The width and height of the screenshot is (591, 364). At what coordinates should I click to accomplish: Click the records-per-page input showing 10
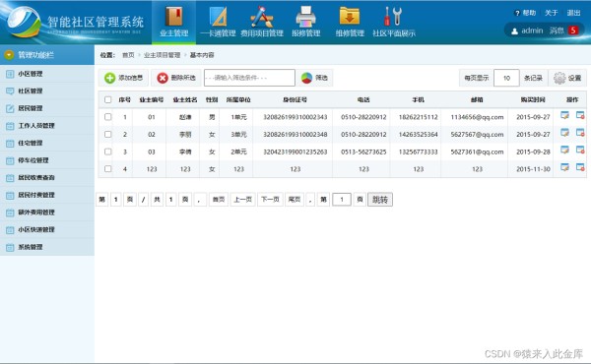pos(506,78)
